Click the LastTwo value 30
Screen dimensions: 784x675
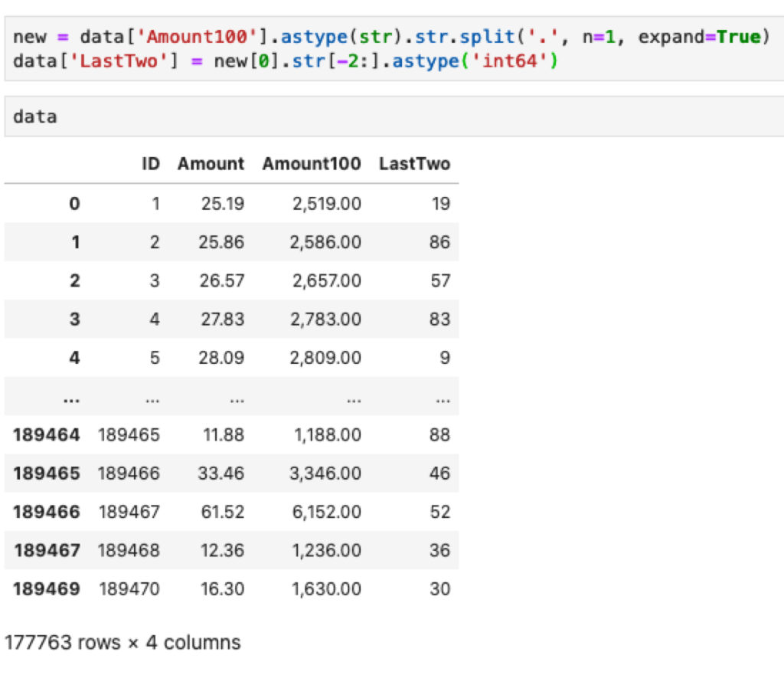[440, 589]
